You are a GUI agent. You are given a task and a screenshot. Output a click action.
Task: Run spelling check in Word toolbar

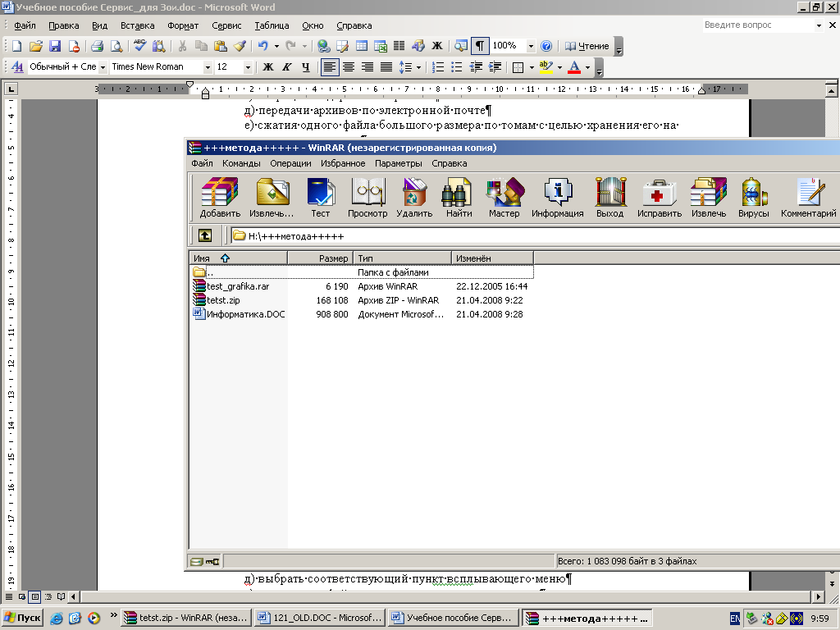[140, 46]
